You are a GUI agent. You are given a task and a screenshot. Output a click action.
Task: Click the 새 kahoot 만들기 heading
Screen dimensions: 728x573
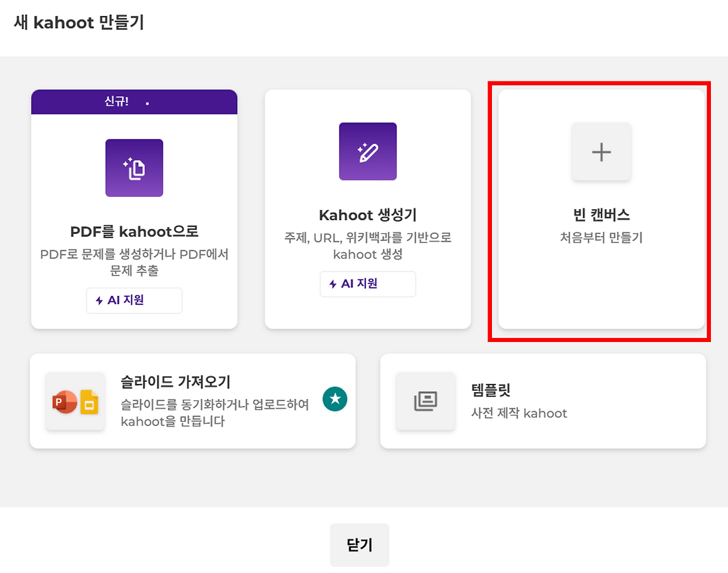pyautogui.click(x=79, y=23)
